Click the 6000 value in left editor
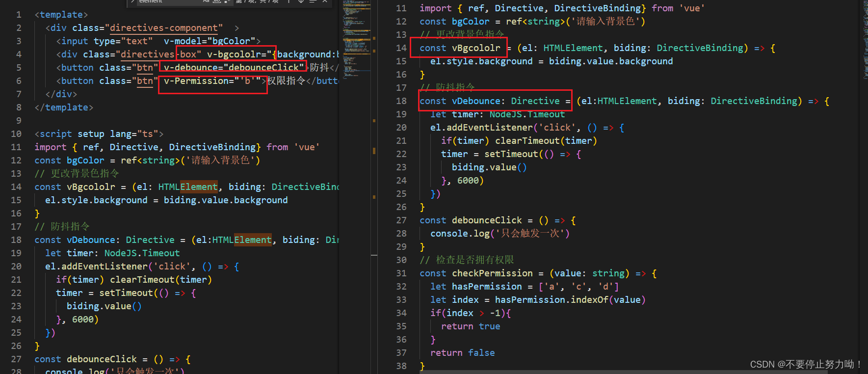This screenshot has width=868, height=374. tap(83, 320)
